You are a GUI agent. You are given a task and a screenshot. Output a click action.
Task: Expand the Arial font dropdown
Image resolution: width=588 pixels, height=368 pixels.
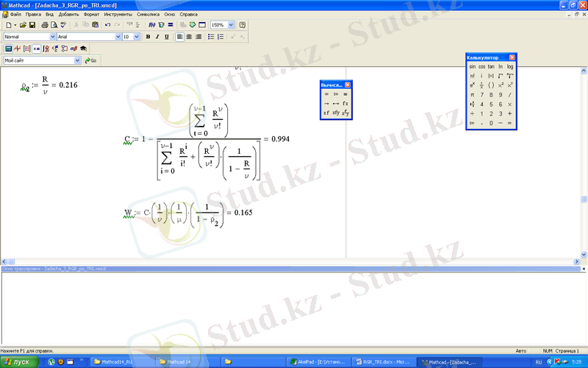[x=118, y=37]
